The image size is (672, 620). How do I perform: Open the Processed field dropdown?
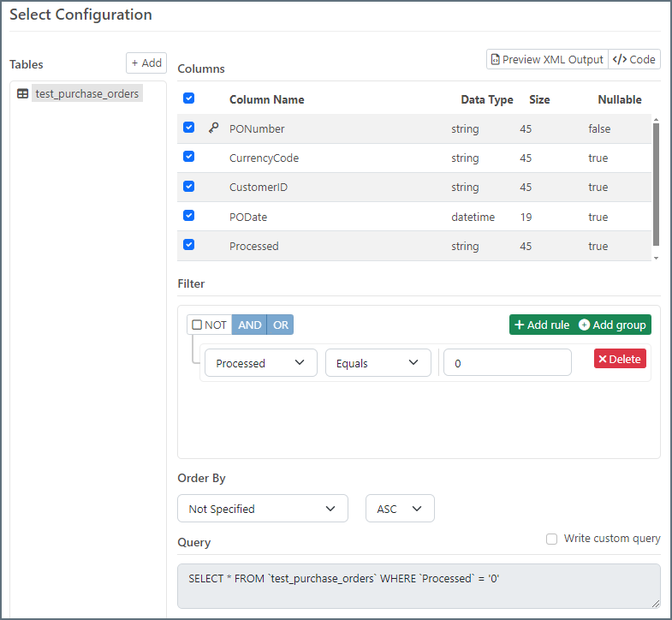click(260, 363)
